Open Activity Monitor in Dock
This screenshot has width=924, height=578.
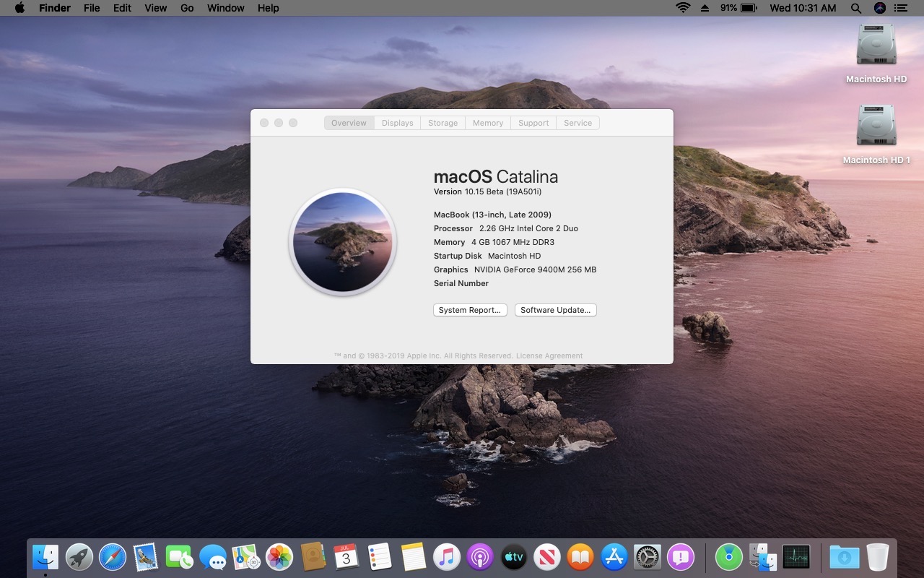pyautogui.click(x=796, y=557)
